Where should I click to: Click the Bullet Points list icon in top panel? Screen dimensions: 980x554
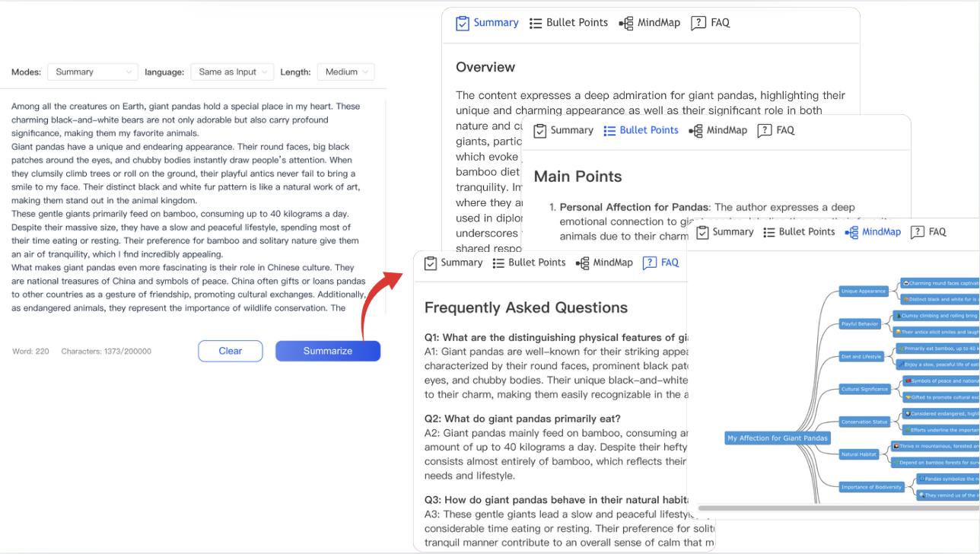pos(536,24)
